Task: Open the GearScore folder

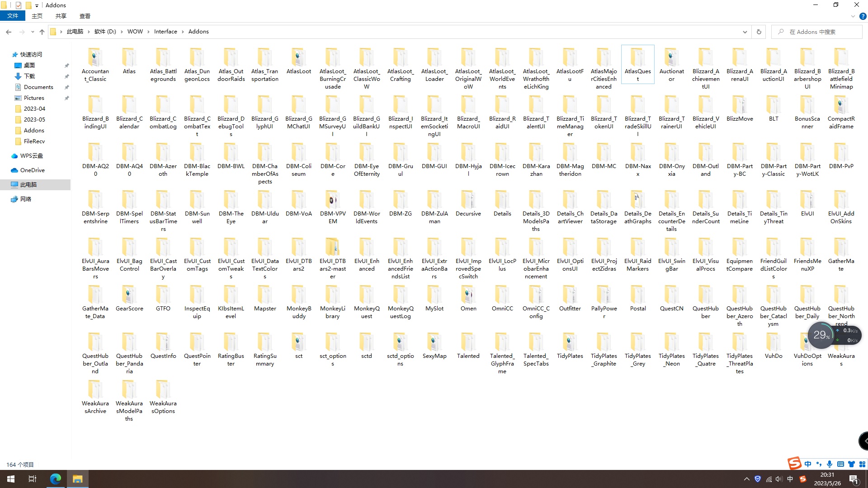Action: click(x=129, y=296)
